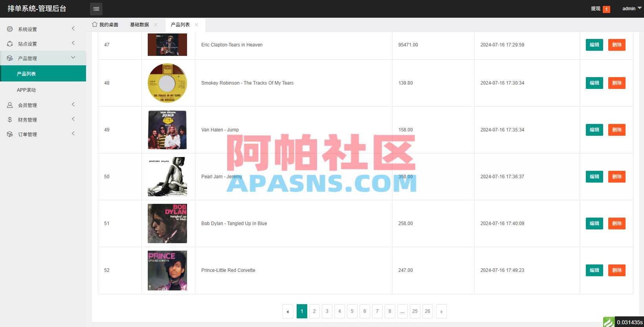The height and width of the screenshot is (327, 644).
Task: Delete the Prince-Little Red Corvette product
Action: coord(616,270)
